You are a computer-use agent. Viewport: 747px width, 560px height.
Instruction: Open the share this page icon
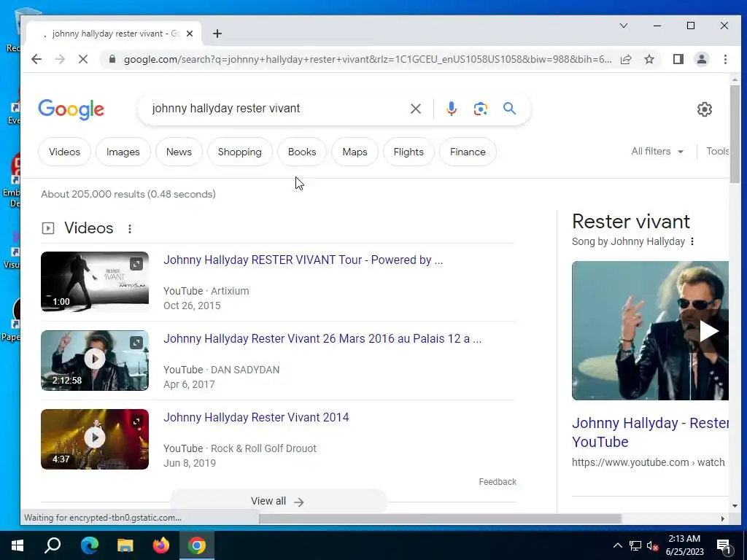coord(626,59)
